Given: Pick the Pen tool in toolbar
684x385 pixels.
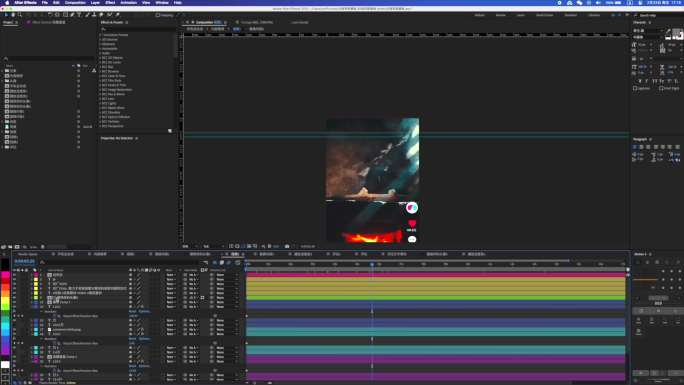Looking at the screenshot, I should [x=72, y=15].
